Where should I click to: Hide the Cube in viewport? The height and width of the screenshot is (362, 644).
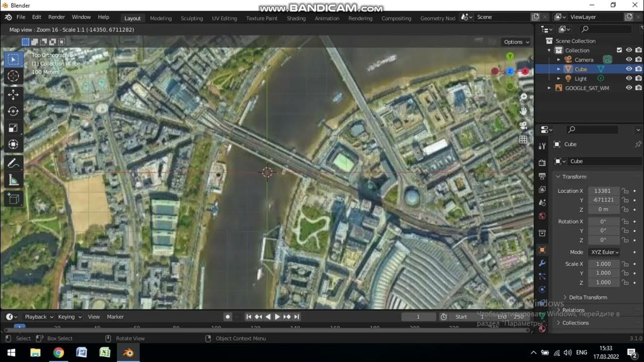629,69
